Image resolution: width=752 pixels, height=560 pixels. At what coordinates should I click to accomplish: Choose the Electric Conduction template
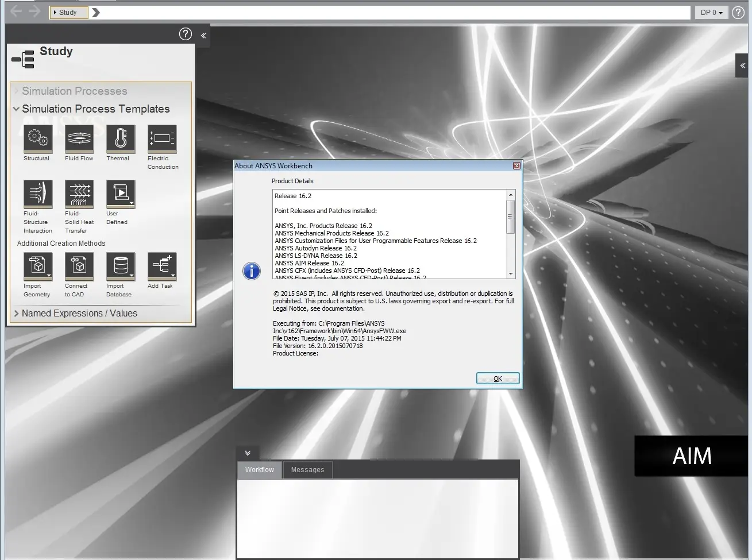(162, 138)
